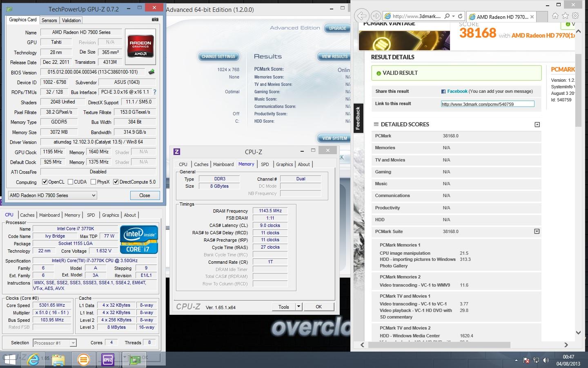Click the volume speaker icon in system tray

[546, 360]
